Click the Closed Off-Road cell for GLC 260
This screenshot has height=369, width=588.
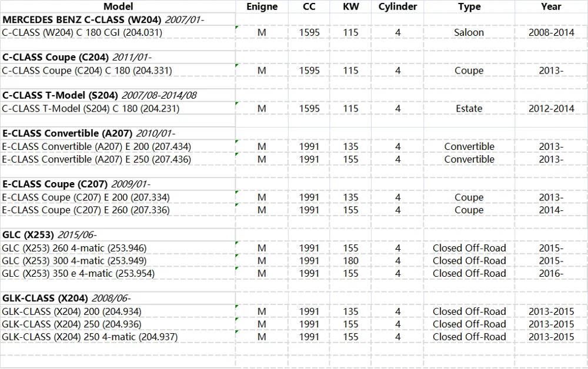point(469,248)
